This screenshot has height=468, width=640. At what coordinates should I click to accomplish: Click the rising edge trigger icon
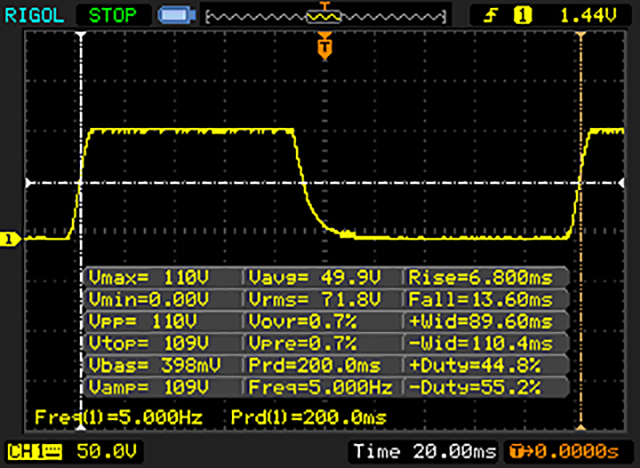491,16
